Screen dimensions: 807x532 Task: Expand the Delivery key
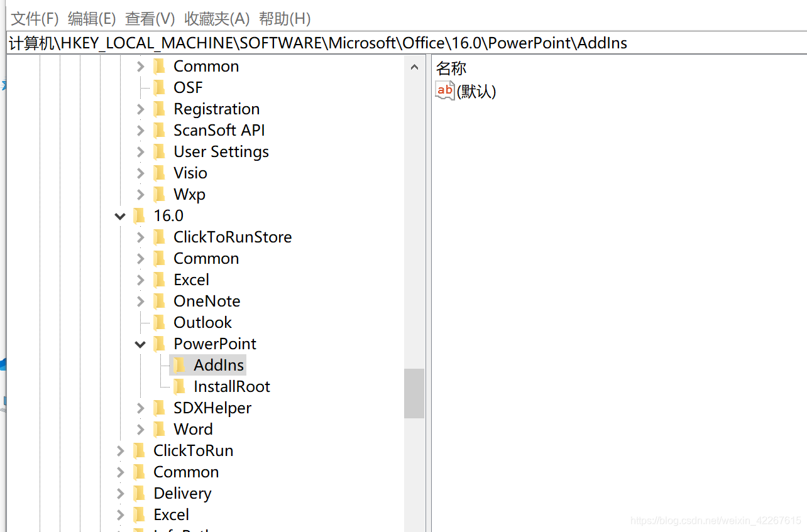[120, 494]
